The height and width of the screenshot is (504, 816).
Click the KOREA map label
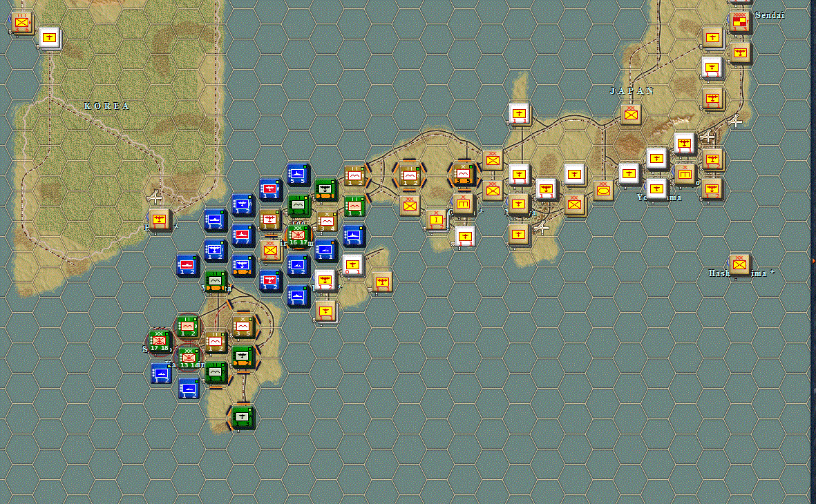(x=107, y=106)
